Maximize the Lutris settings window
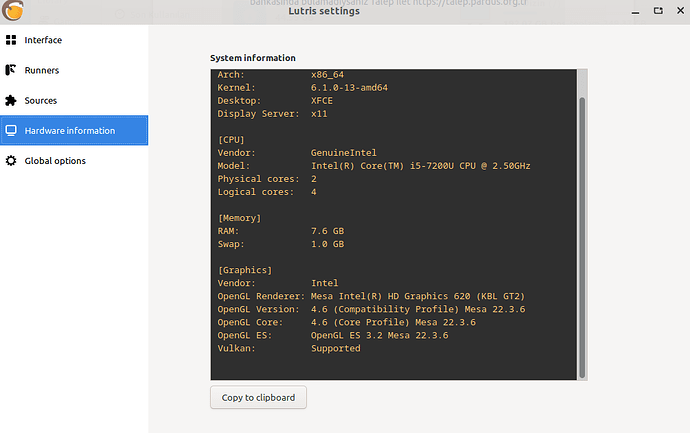The height and width of the screenshot is (433, 690). [658, 11]
